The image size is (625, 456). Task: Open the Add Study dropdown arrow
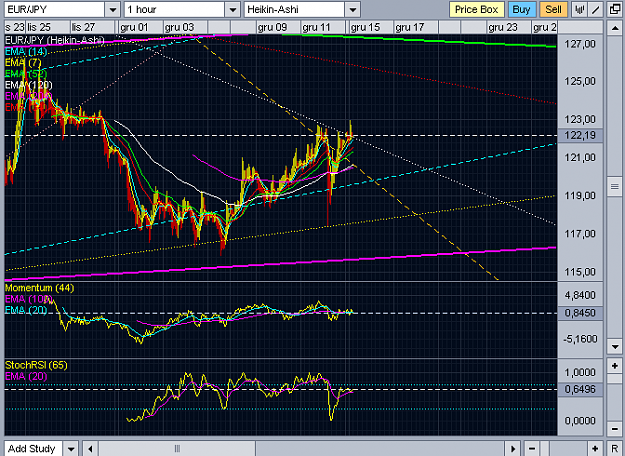[x=71, y=448]
